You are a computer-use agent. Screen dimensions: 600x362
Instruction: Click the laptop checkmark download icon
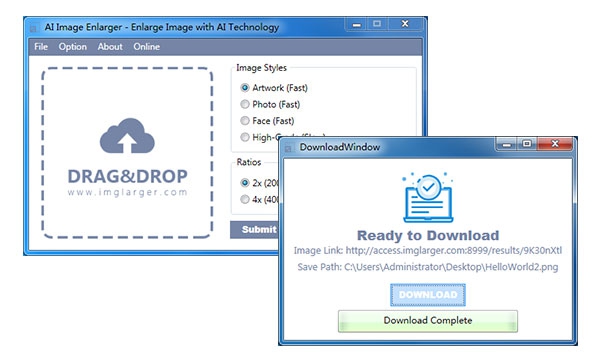(428, 197)
